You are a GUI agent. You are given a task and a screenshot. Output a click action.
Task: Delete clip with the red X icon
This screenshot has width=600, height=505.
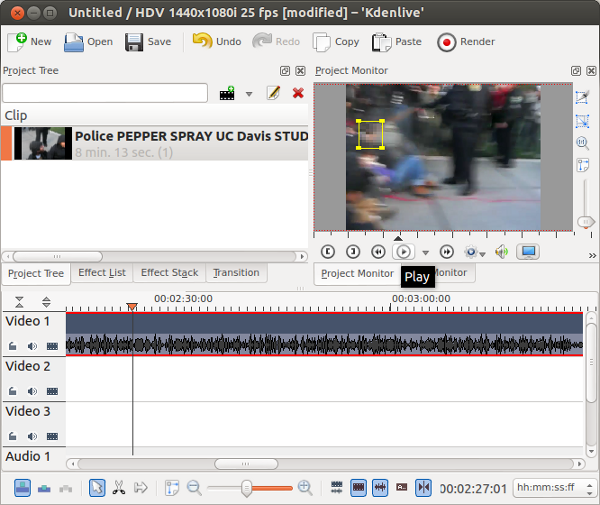click(x=298, y=93)
